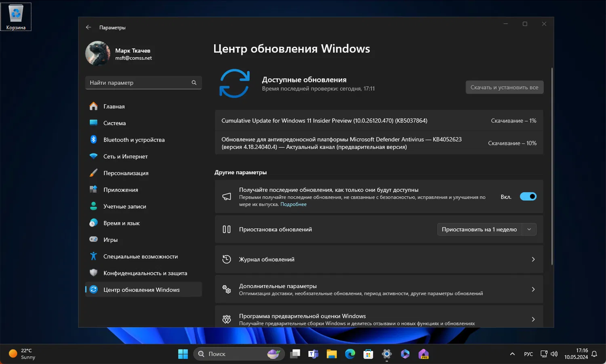Click the Settings gear in the taskbar
Screen dimensions: 606x364
[x=387, y=354]
